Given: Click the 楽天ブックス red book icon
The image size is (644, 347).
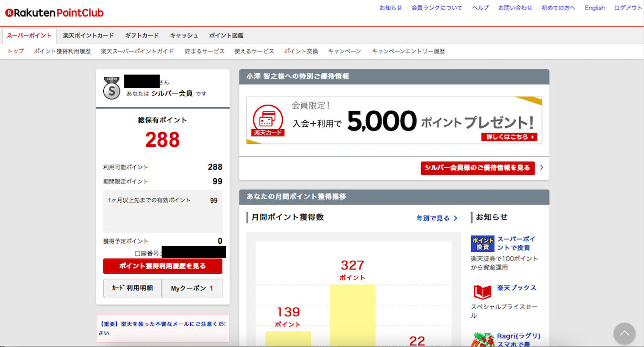Looking at the screenshot, I should click(x=482, y=291).
